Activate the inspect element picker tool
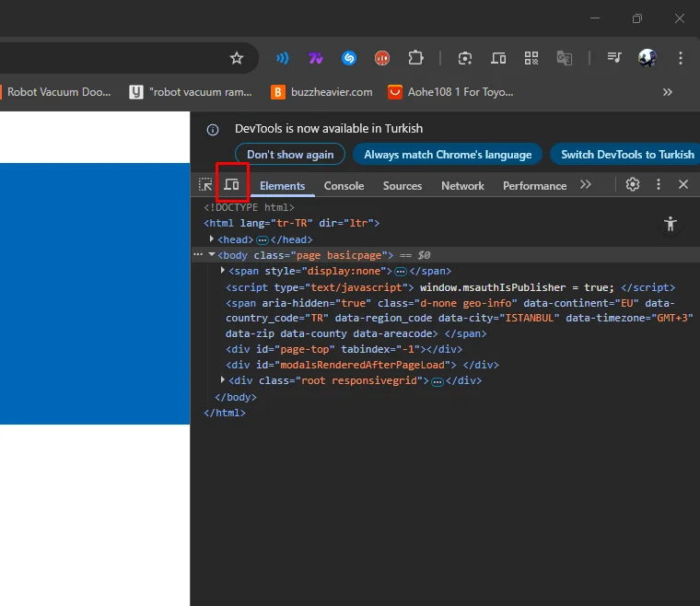The width and height of the screenshot is (700, 606). pos(205,185)
